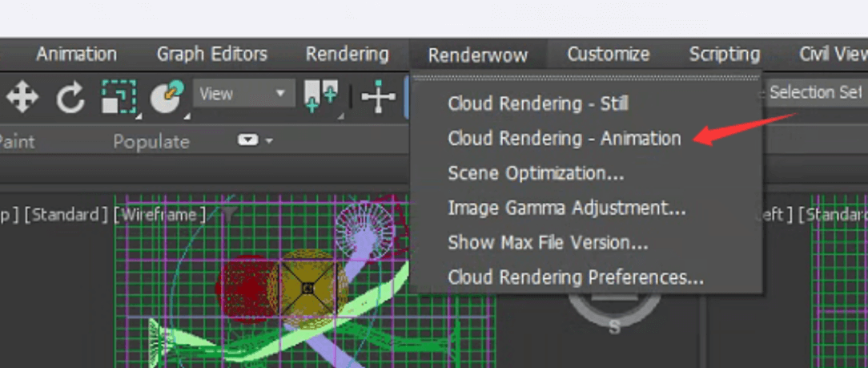Click the viewport filter funnel icon
This screenshot has width=868, height=368.
coord(229,214)
